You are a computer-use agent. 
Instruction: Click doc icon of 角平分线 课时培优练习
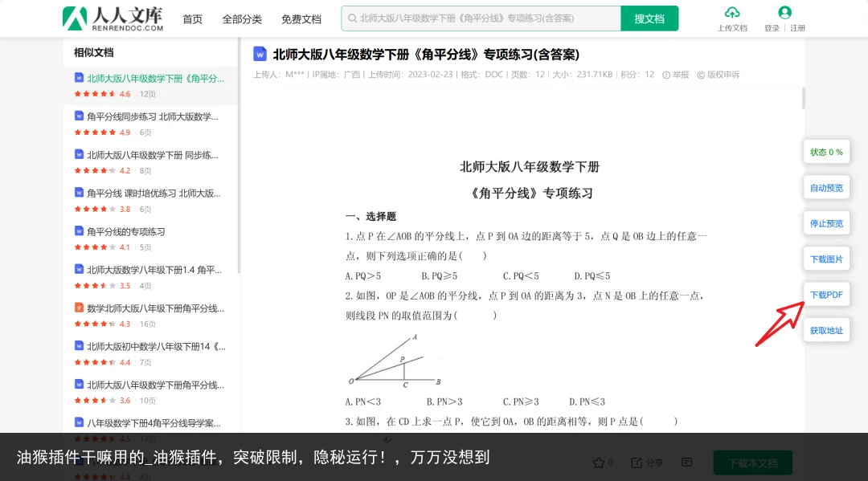(79, 193)
